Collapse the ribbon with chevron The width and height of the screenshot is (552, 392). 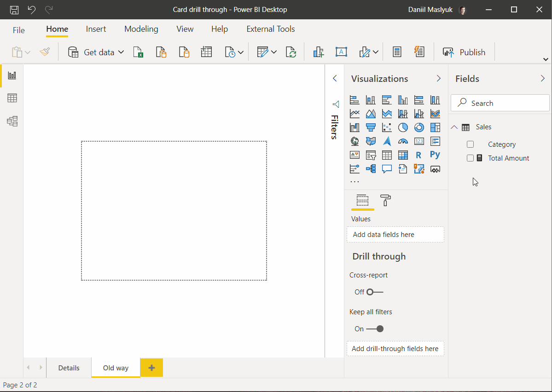[546, 59]
